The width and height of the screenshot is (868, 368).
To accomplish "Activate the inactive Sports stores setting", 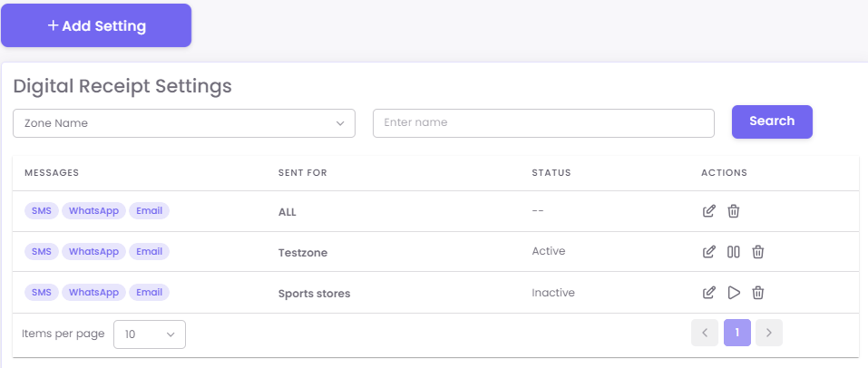I will [x=734, y=293].
